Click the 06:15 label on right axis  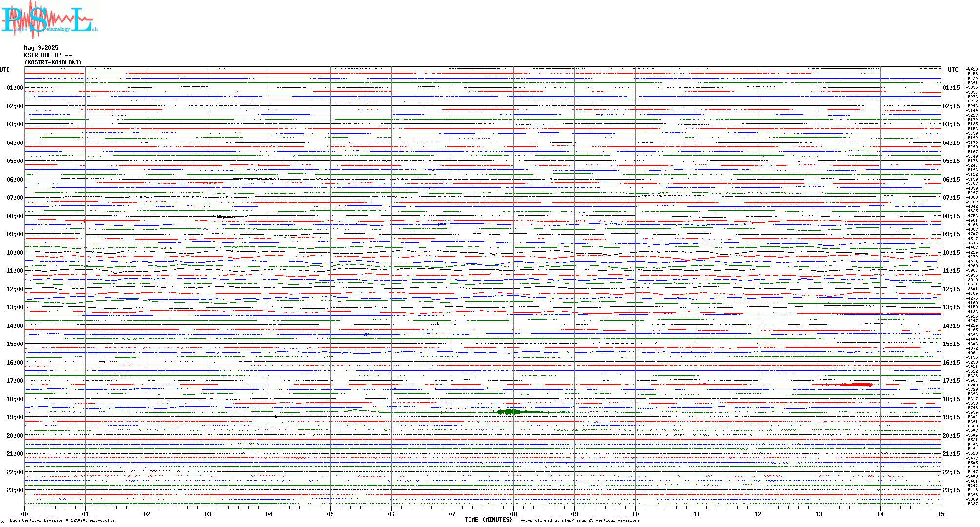point(951,180)
